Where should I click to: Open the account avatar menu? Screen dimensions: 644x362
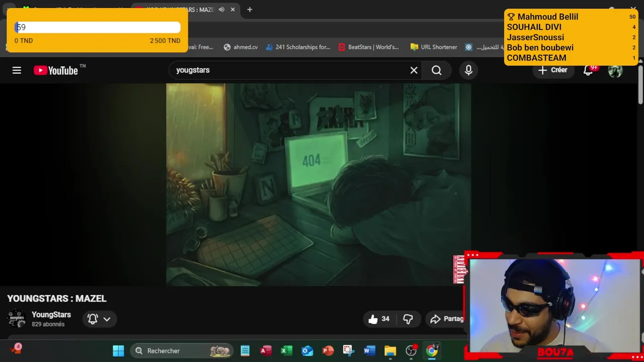tap(615, 70)
